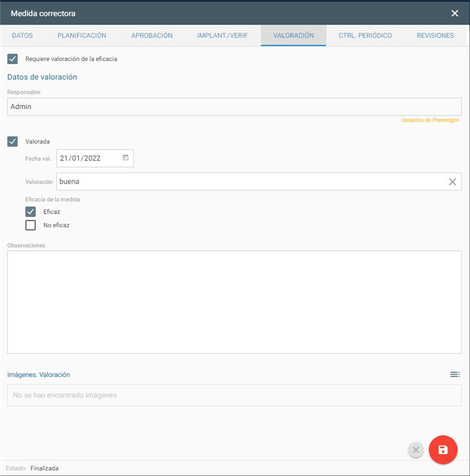
Task: Check the No eficaz checkbox
Action: 30,225
